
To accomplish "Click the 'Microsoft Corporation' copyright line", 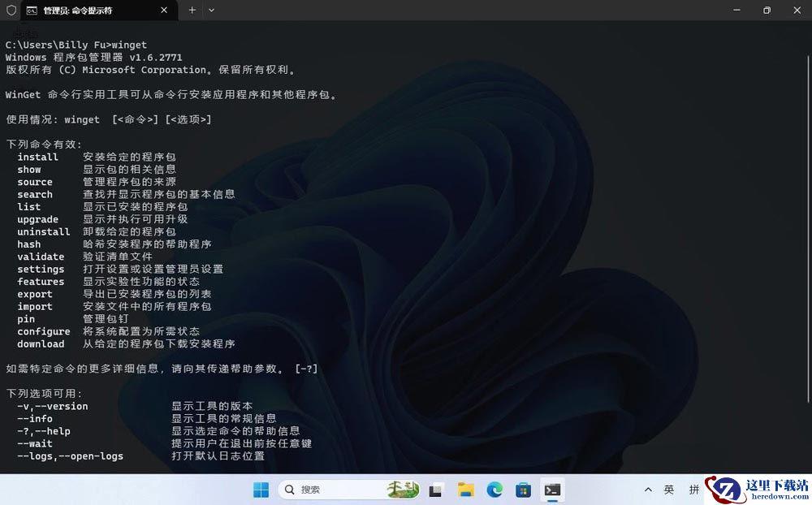I will pos(150,69).
